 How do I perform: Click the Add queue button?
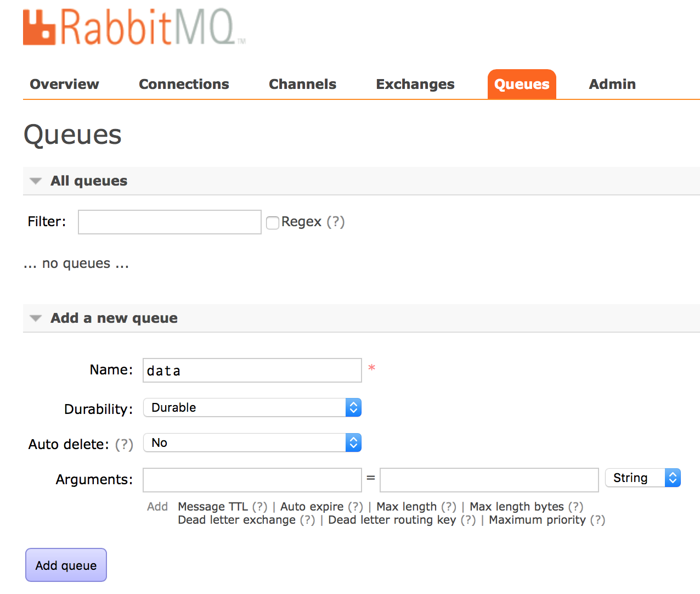click(66, 565)
